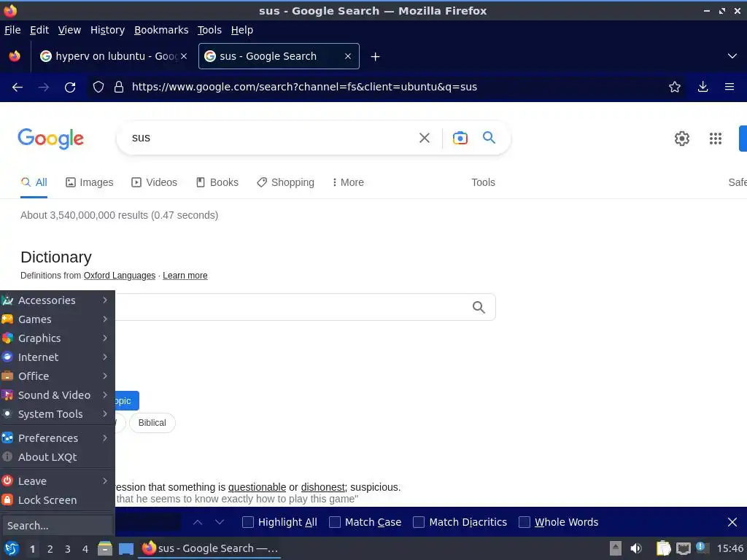747x560 pixels.
Task: Expand the Accessories submenu
Action: pyautogui.click(x=57, y=300)
